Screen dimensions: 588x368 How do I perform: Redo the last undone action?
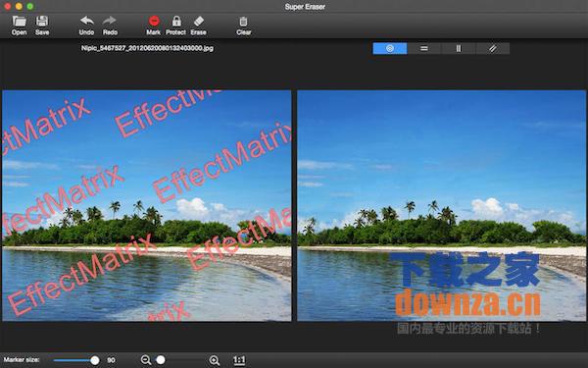coord(110,26)
